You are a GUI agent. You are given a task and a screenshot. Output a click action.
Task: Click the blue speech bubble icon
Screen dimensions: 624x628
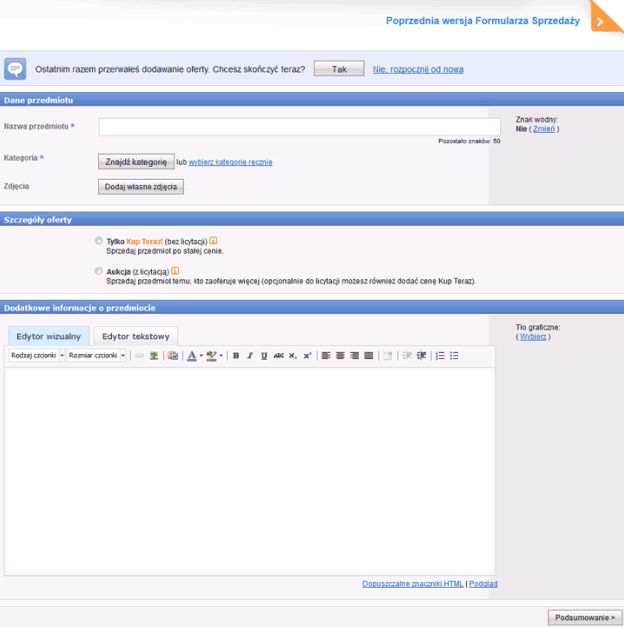point(15,69)
